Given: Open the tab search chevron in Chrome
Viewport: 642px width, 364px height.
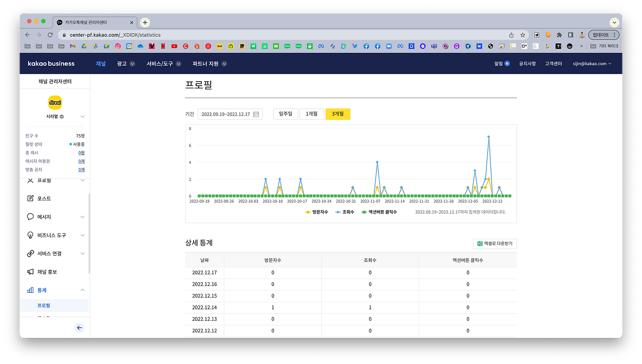Looking at the screenshot, I should pyautogui.click(x=614, y=23).
